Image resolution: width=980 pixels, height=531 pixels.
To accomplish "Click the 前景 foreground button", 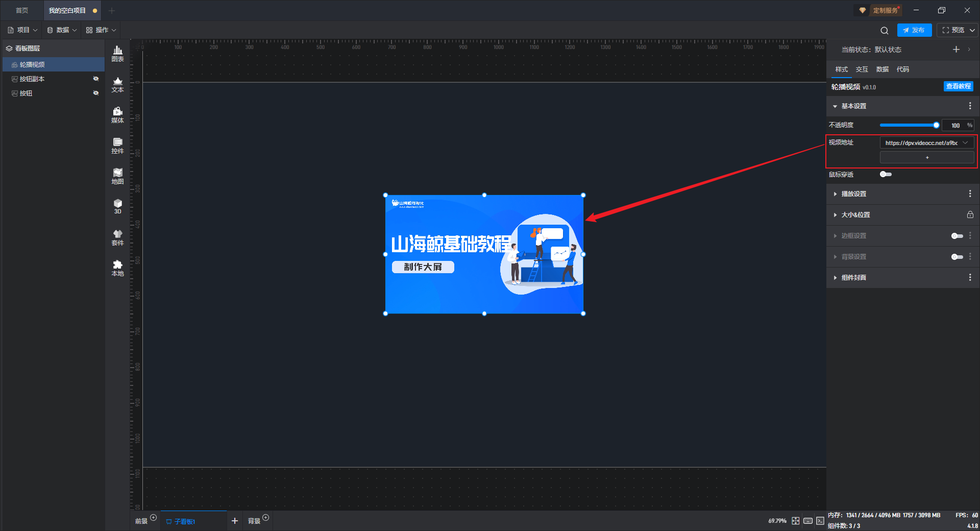I will tap(141, 521).
